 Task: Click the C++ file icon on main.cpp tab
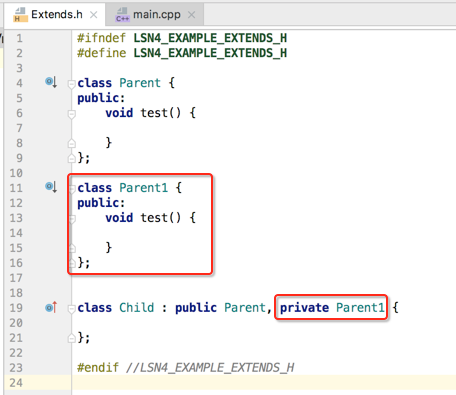122,15
